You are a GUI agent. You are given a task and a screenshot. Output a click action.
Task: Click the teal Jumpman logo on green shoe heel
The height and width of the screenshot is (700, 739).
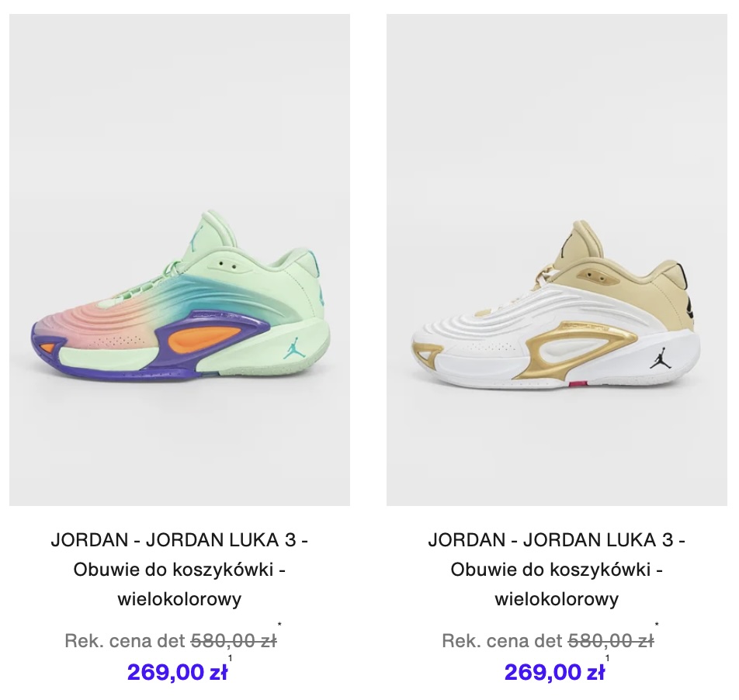tap(292, 350)
